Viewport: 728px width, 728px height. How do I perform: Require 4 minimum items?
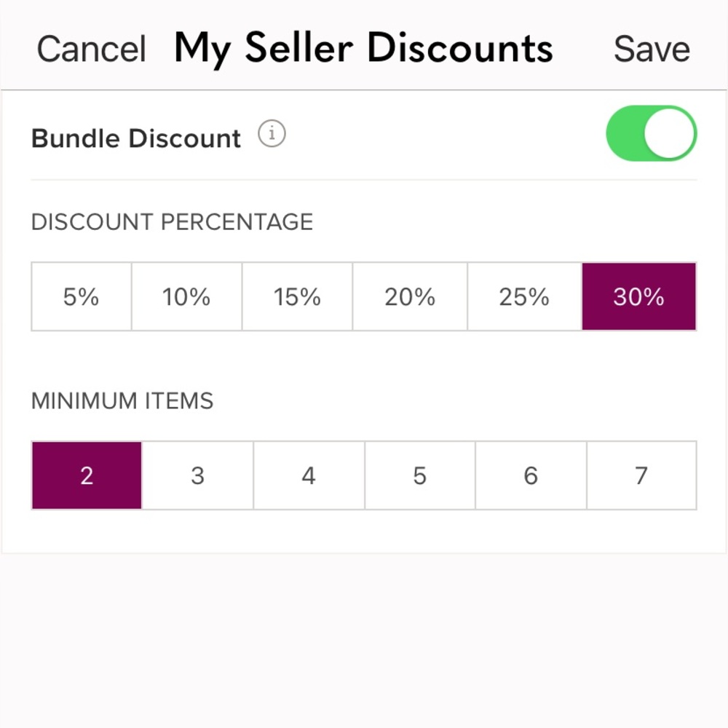tap(308, 475)
